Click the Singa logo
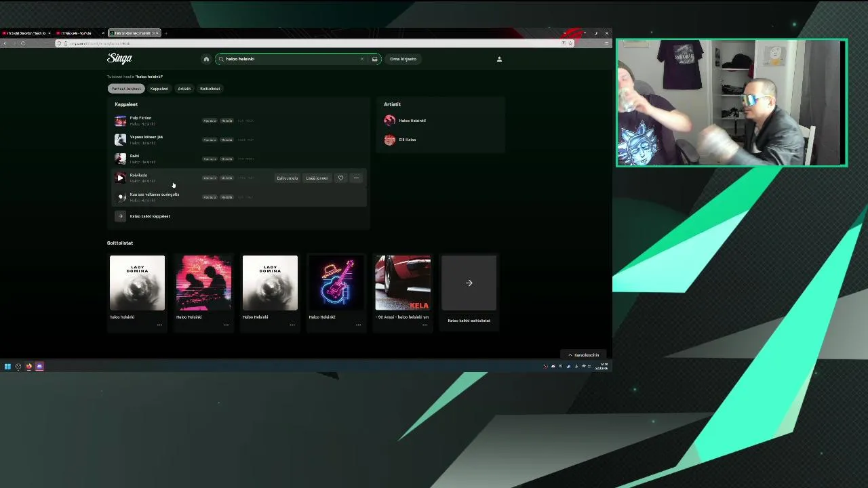This screenshot has width=868, height=488. click(119, 58)
